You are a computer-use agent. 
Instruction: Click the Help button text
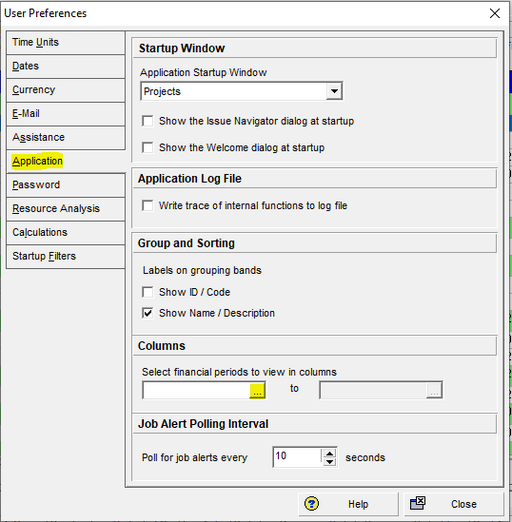point(358,504)
